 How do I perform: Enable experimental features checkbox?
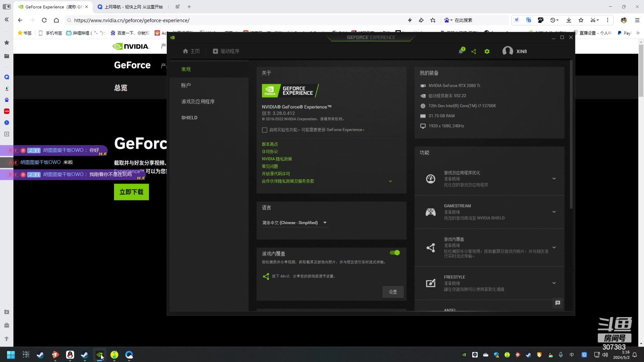coord(265,130)
